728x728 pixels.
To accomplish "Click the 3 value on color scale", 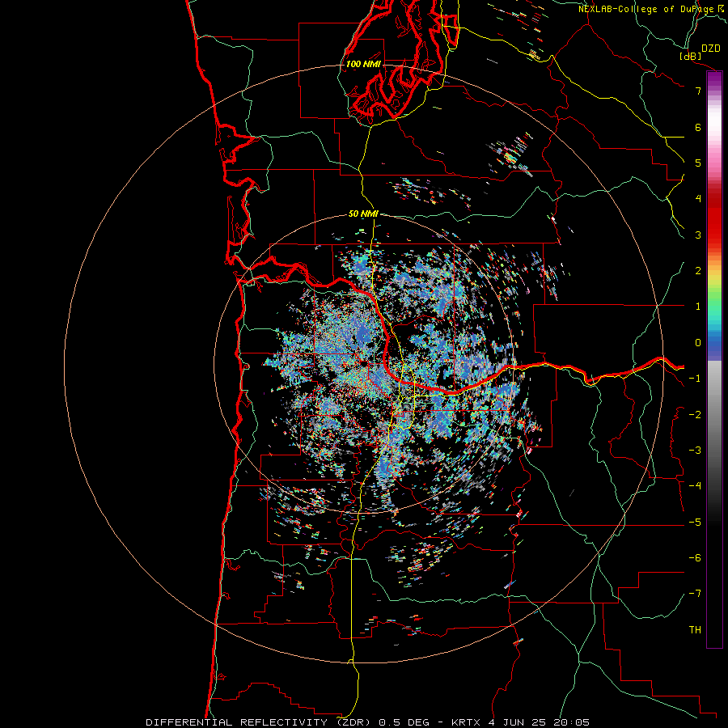I will click(x=698, y=235).
